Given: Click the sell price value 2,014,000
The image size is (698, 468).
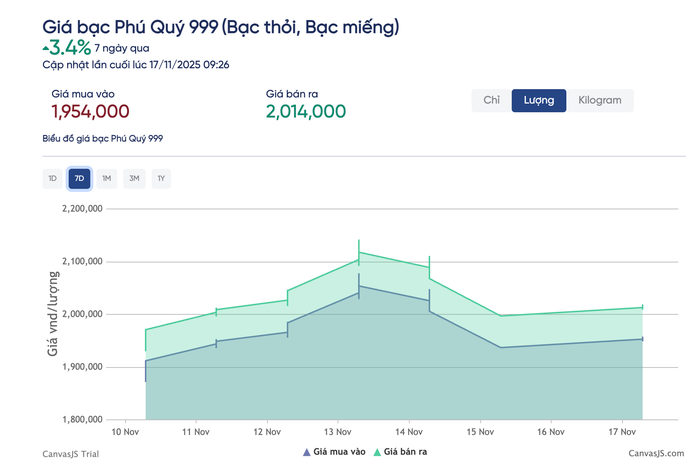Looking at the screenshot, I should click(306, 112).
